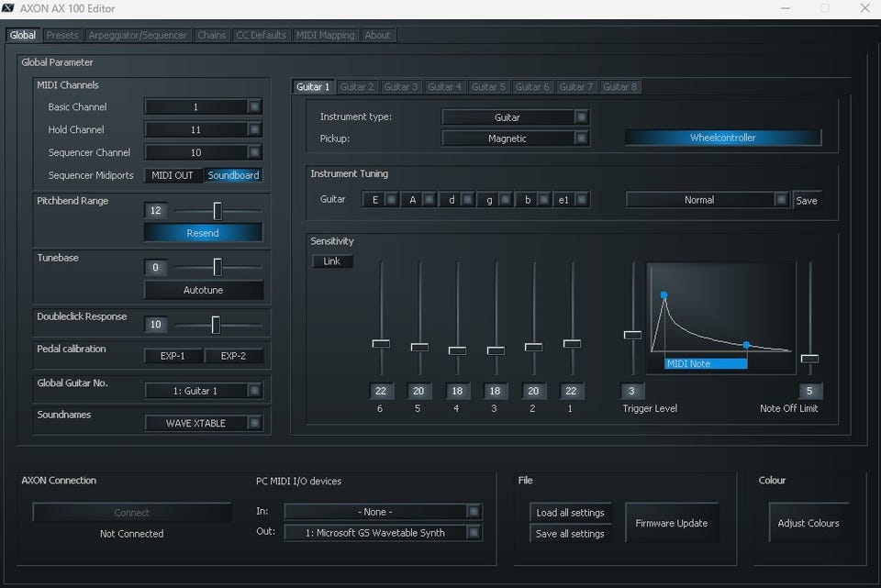Toggle MIDI OUT sequencer midiport
The width and height of the screenshot is (881, 588).
click(x=173, y=175)
